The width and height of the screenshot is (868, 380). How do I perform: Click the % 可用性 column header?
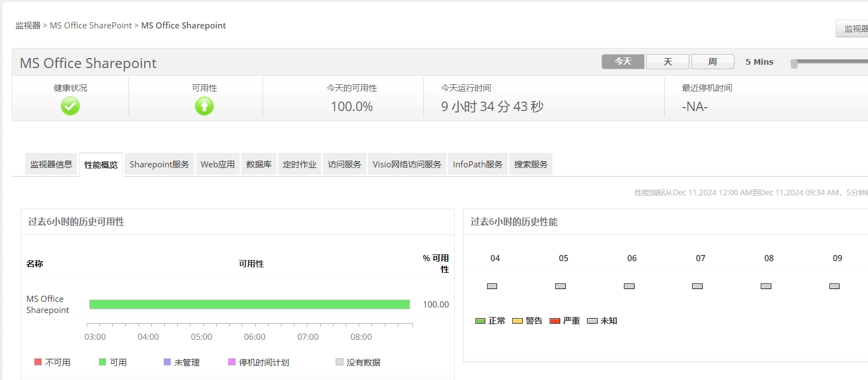(x=436, y=264)
